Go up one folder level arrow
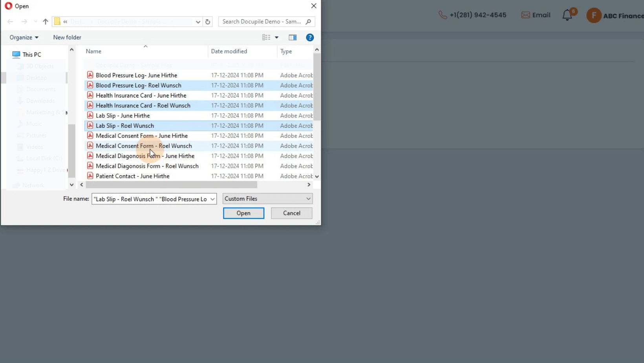The image size is (644, 363). point(46,22)
